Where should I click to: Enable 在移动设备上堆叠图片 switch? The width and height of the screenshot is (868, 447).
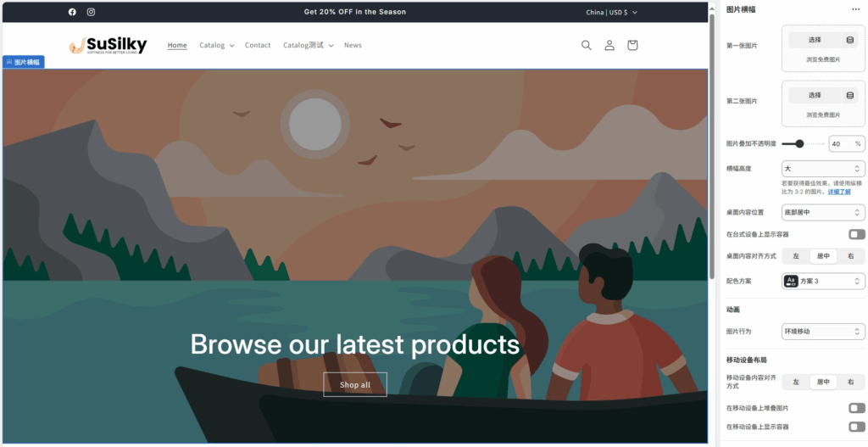tap(856, 408)
